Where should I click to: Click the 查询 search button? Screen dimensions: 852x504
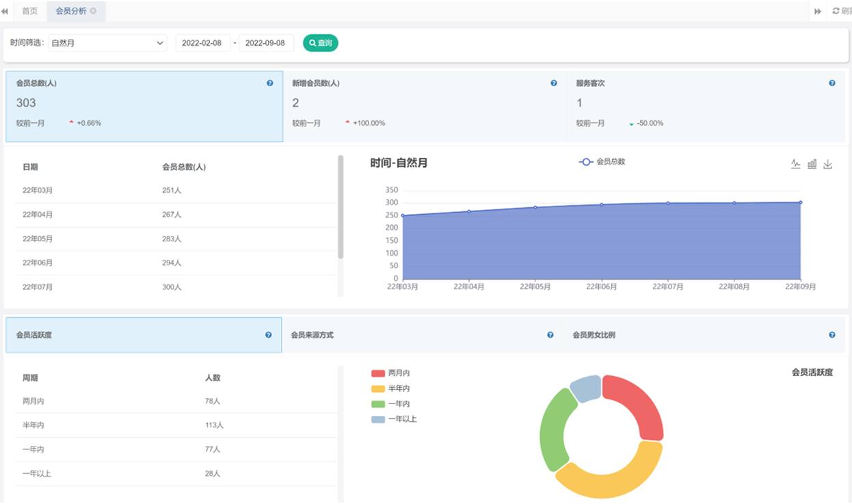321,43
